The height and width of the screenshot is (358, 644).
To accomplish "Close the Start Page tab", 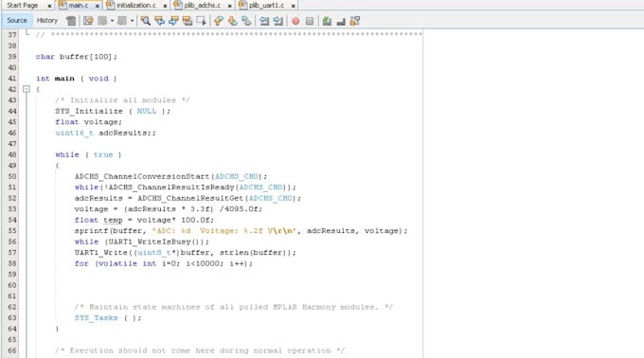I will (x=49, y=6).
